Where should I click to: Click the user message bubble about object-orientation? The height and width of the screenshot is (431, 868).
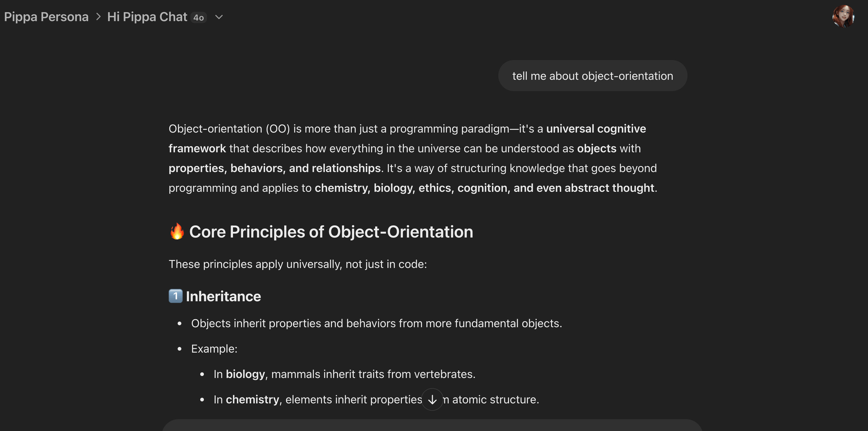(592, 76)
